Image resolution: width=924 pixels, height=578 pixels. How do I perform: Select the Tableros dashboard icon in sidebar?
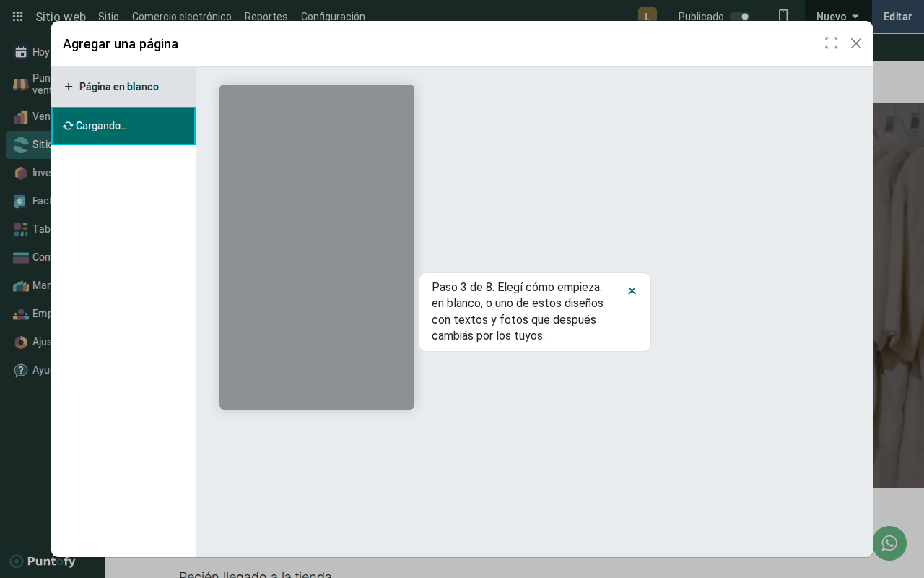pyautogui.click(x=21, y=229)
